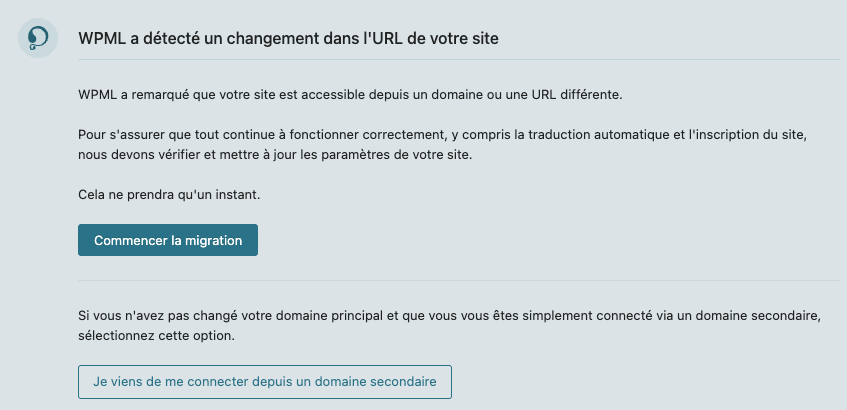Click the line nous devons vérifier et mettre à jour
This screenshot has height=410, width=847.
click(275, 155)
